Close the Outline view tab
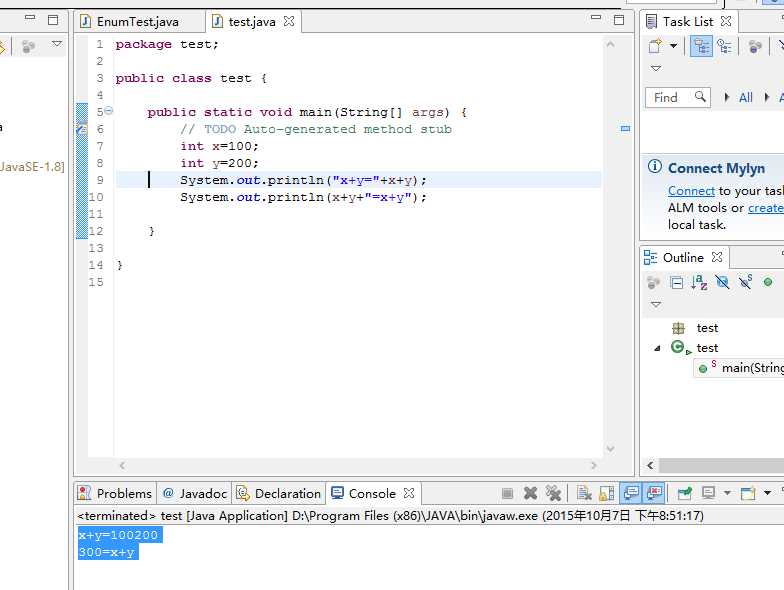 [x=717, y=257]
